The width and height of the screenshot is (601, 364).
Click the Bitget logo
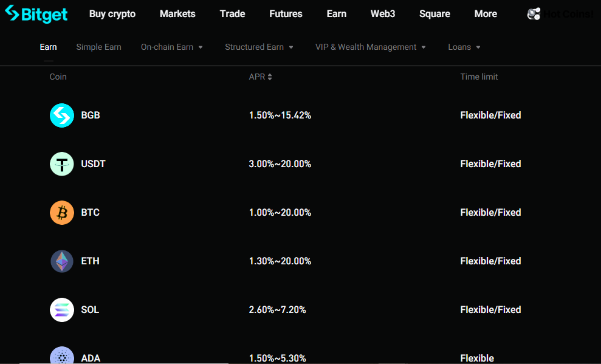click(x=36, y=13)
